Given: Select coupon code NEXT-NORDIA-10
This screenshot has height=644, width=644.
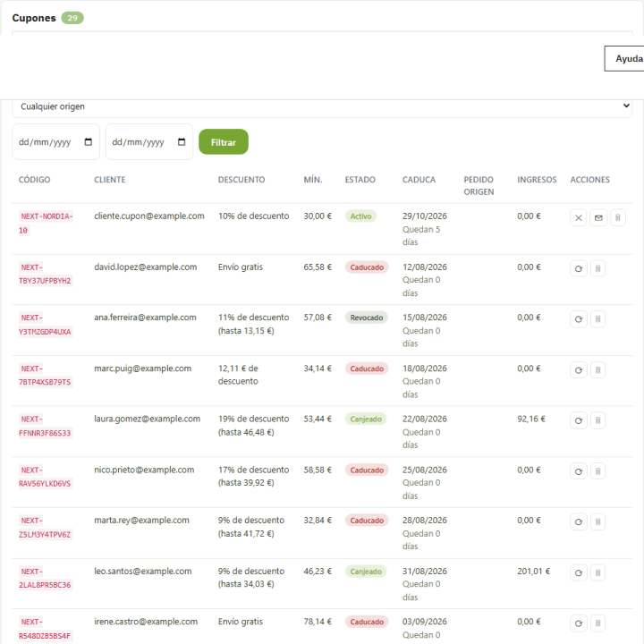Looking at the screenshot, I should click(x=46, y=224).
